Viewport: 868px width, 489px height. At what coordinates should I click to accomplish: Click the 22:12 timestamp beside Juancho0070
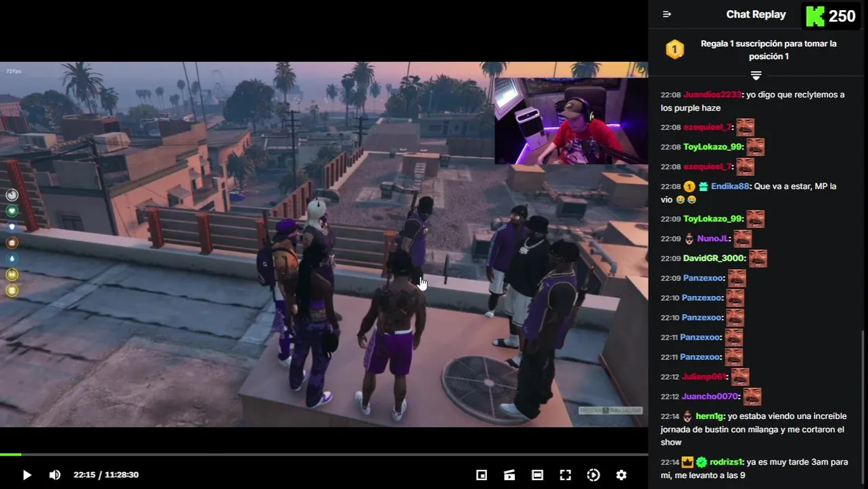tap(670, 397)
